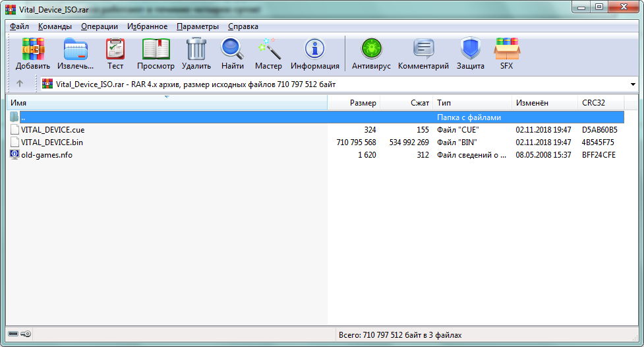The width and height of the screenshot is (644, 347).
Task: Click the Удалить trash can icon
Action: coord(196,49)
